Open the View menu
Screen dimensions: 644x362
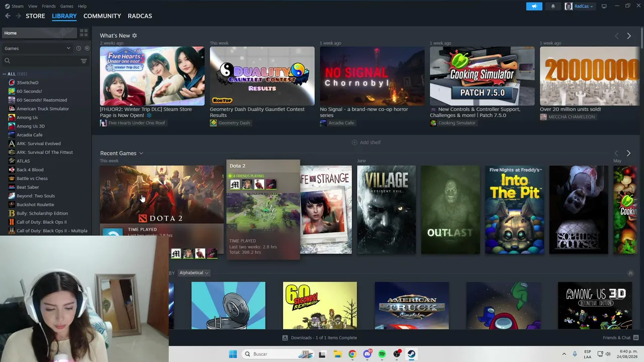tap(33, 6)
